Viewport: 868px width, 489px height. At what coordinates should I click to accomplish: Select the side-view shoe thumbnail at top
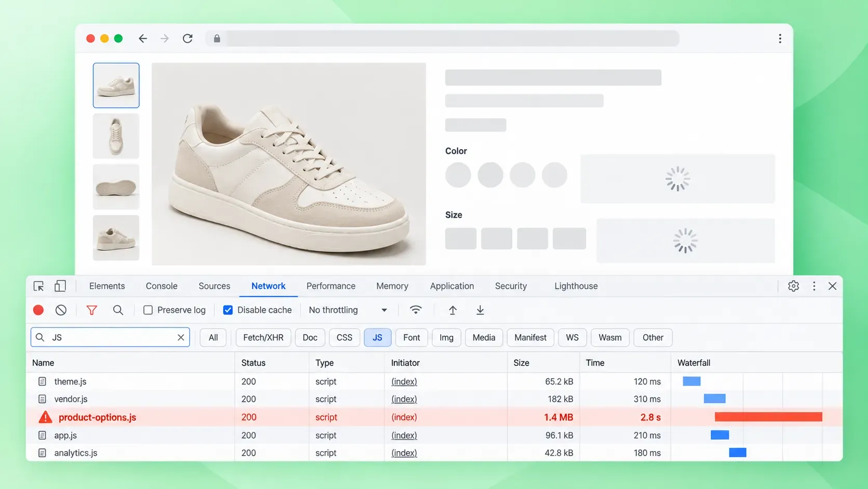[x=116, y=85]
